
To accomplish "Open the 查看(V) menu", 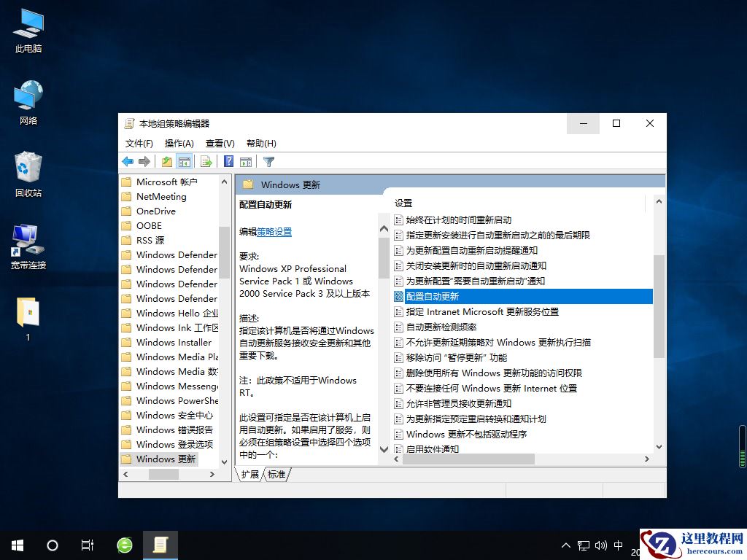I will (x=219, y=143).
